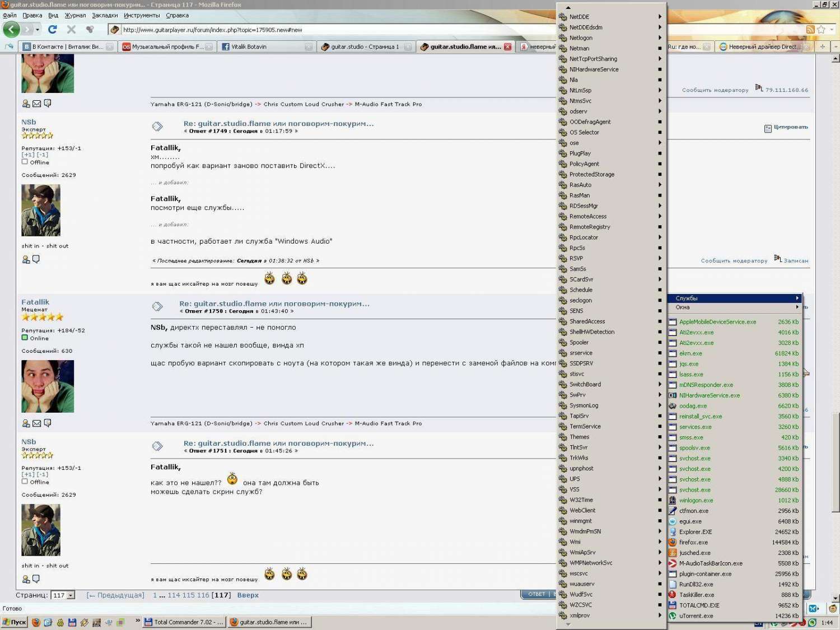Viewport: 840px width, 630px height.
Task: Launch Internet Explorer from quick launch
Action: [x=48, y=622]
